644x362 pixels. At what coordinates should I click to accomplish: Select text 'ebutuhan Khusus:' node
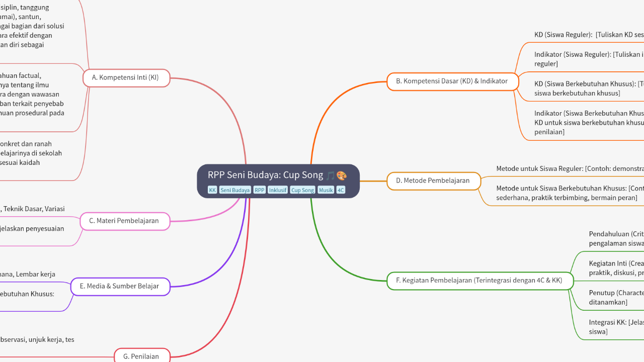[27, 294]
